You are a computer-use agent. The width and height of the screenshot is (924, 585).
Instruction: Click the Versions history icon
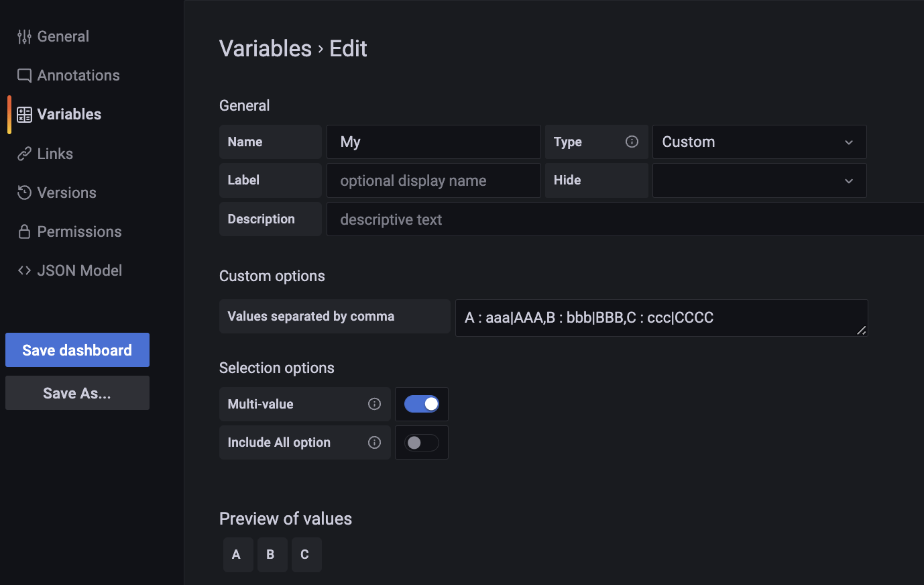(24, 193)
